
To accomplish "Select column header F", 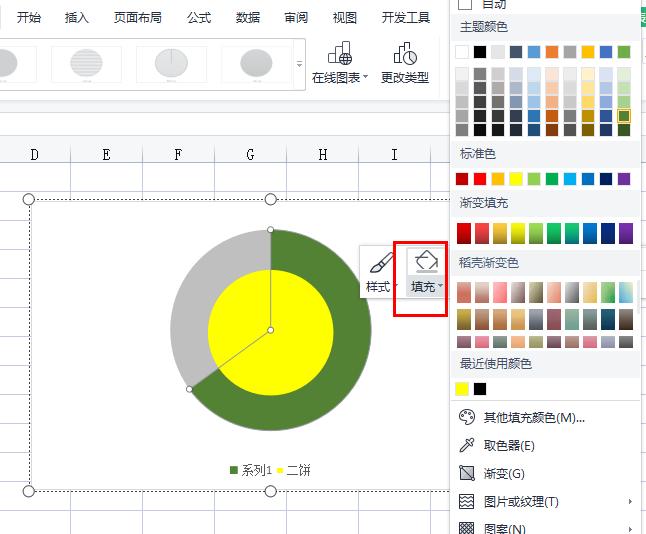I will (178, 155).
